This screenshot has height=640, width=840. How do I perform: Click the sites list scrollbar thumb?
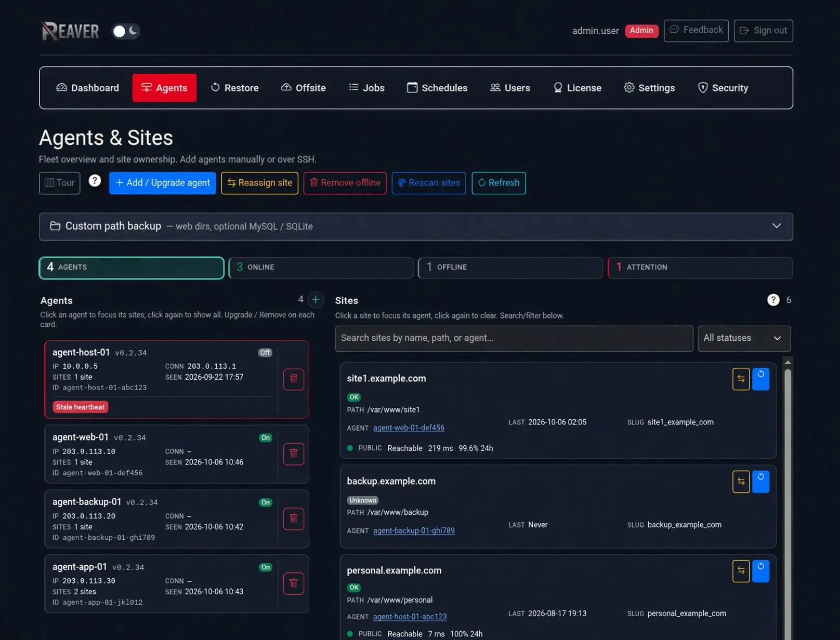pyautogui.click(x=787, y=504)
